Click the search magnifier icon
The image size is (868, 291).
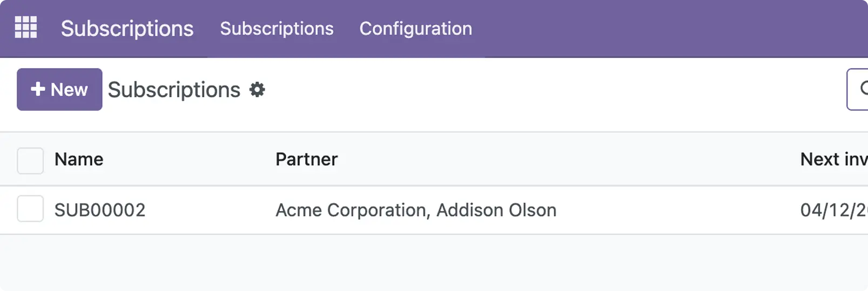click(864, 89)
